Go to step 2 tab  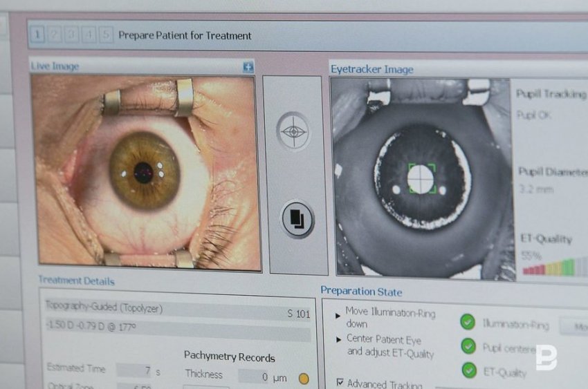click(x=55, y=35)
